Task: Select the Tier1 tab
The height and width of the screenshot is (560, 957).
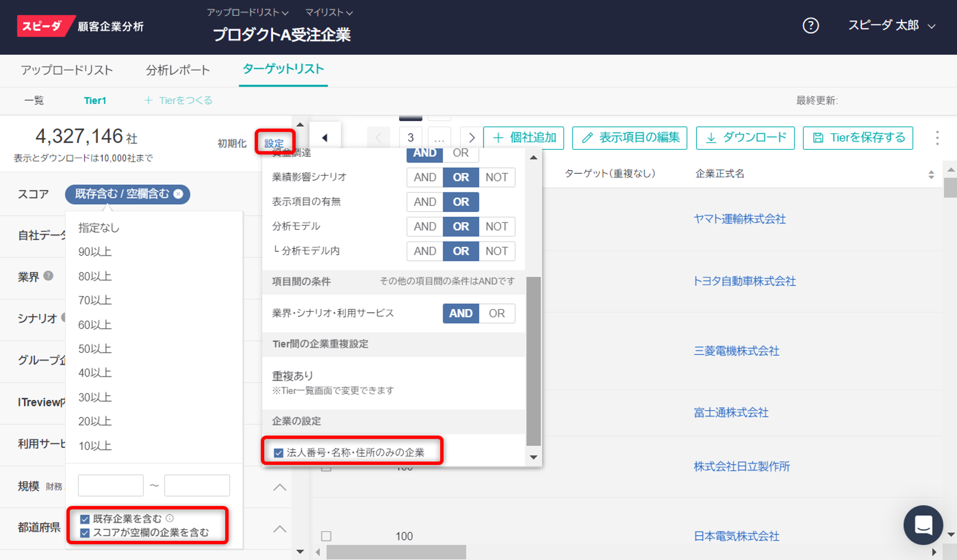Action: click(x=95, y=101)
